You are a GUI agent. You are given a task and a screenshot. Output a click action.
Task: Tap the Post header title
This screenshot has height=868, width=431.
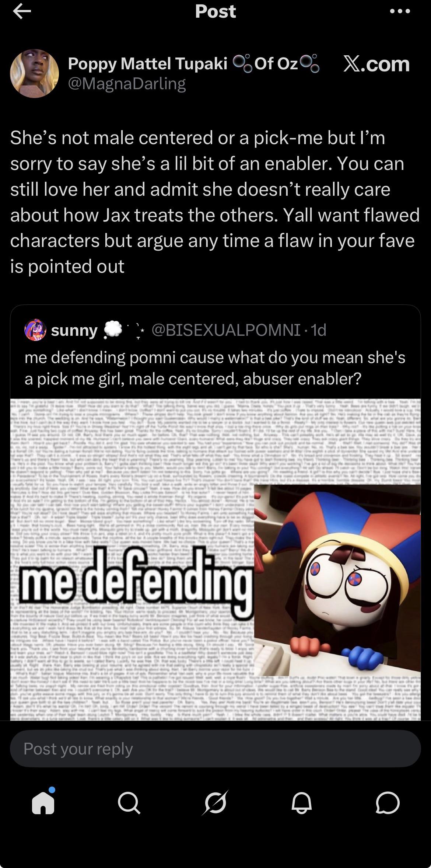(215, 11)
